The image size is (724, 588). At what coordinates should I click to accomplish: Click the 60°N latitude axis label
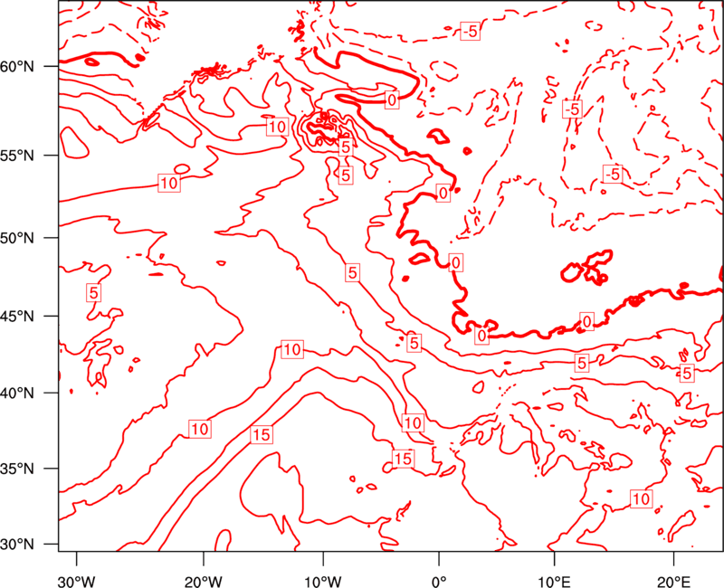tap(17, 67)
